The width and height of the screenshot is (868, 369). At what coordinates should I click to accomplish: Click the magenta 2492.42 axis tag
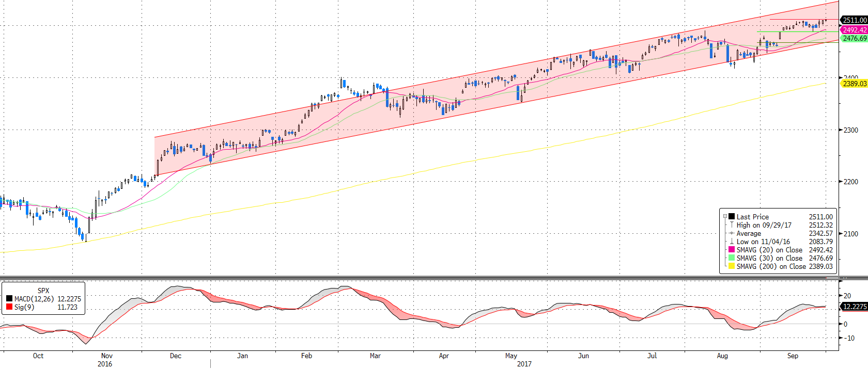[855, 30]
